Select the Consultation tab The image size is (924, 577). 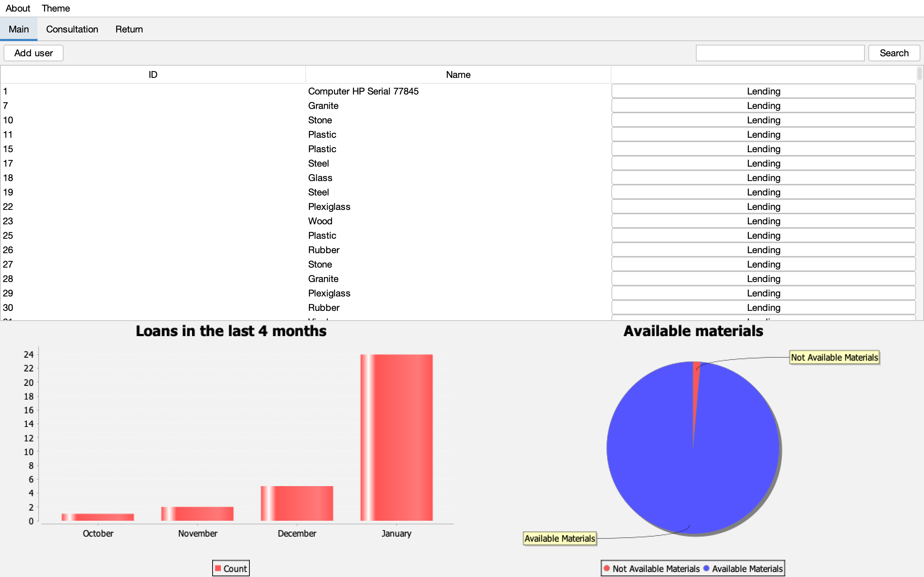[x=72, y=28]
